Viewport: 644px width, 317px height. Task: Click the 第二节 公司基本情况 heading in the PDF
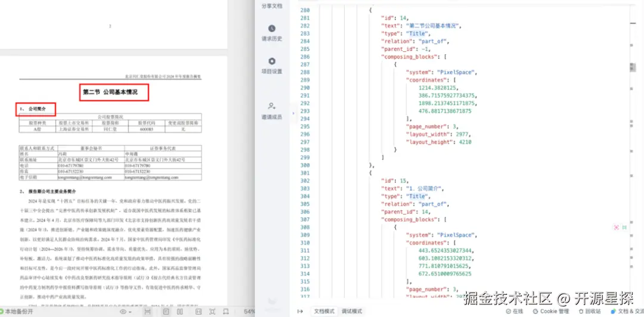point(110,92)
